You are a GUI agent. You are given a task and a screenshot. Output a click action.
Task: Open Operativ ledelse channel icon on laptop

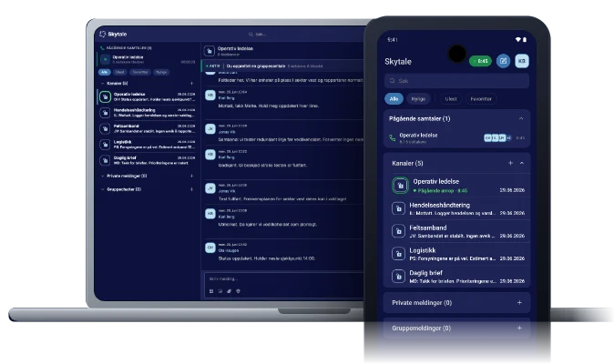pyautogui.click(x=105, y=96)
